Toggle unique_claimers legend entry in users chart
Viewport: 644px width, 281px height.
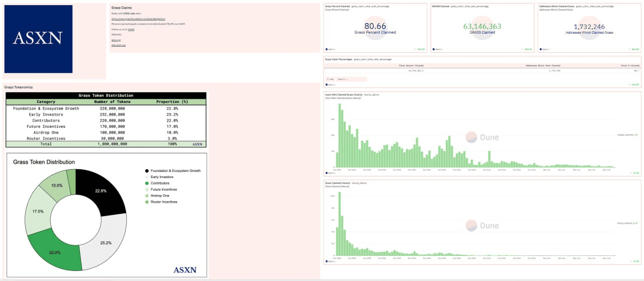[x=627, y=135]
